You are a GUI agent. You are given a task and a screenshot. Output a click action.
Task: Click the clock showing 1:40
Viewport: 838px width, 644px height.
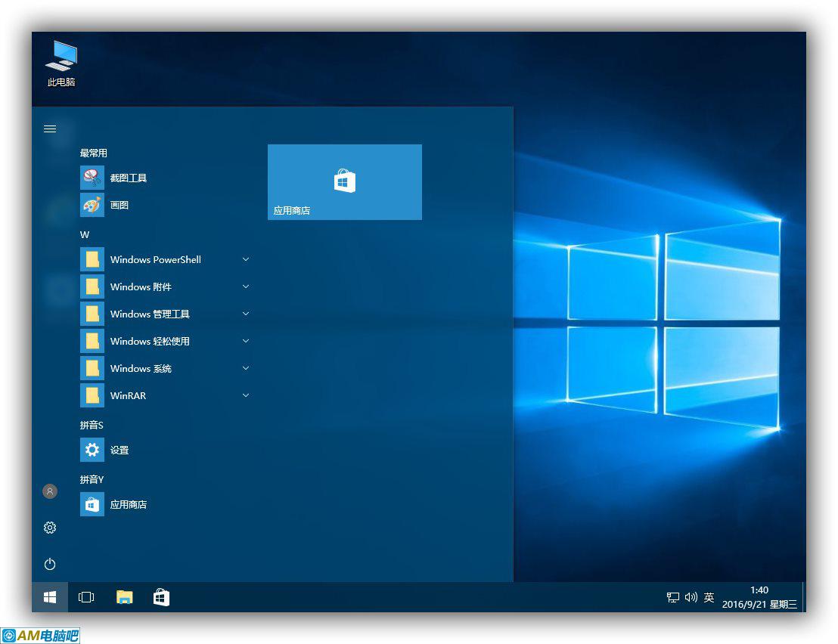pos(759,590)
